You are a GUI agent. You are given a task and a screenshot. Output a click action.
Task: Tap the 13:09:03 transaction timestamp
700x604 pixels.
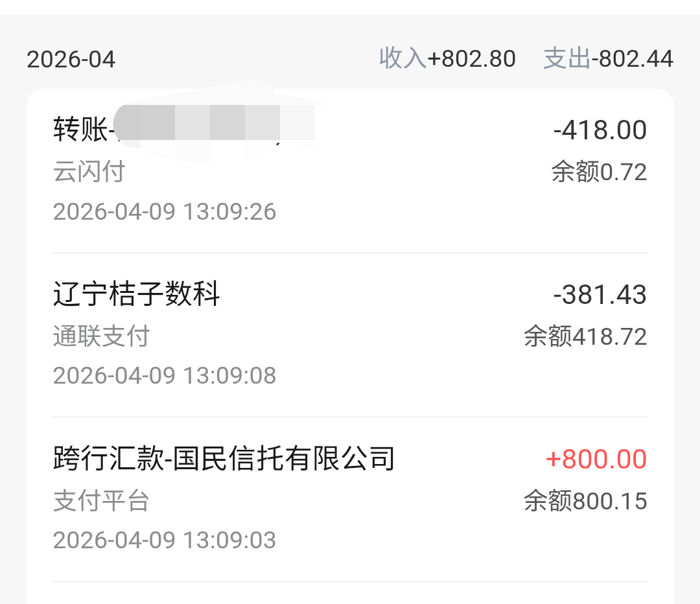click(x=164, y=540)
